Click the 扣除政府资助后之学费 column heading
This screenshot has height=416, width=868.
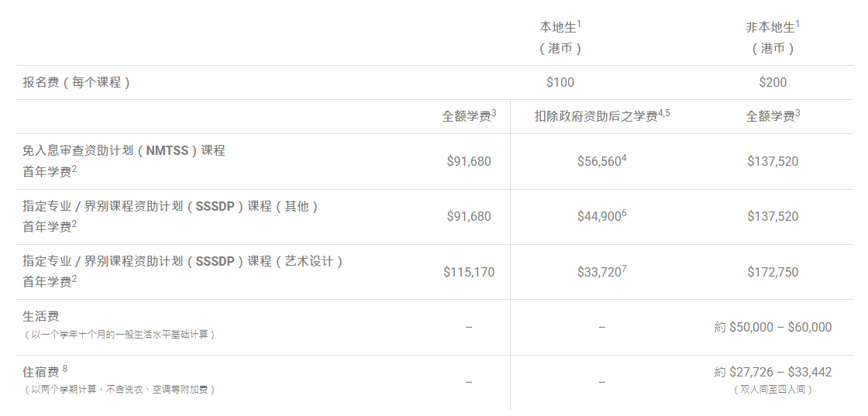tap(596, 116)
